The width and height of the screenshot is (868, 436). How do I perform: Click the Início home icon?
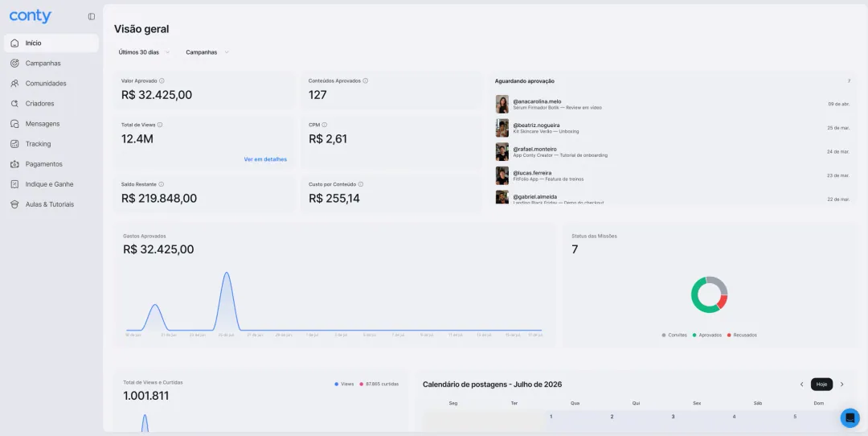point(15,43)
